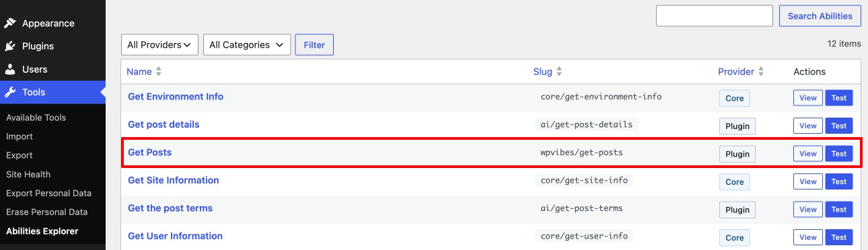The image size is (868, 250).
Task: Open the Appearance menu brush icon
Action: [10, 24]
